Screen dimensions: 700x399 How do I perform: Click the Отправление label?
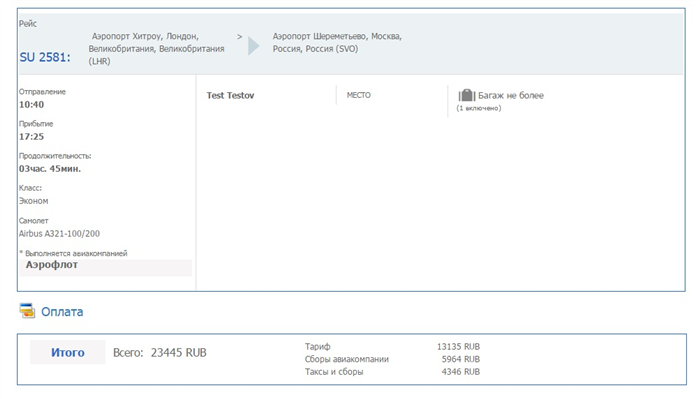coord(42,91)
